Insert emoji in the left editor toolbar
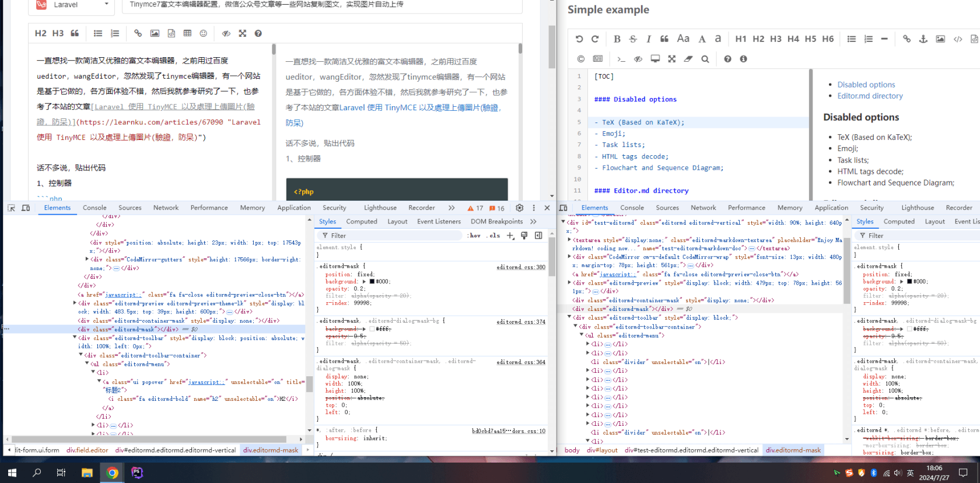Image resolution: width=980 pixels, height=483 pixels. [203, 33]
